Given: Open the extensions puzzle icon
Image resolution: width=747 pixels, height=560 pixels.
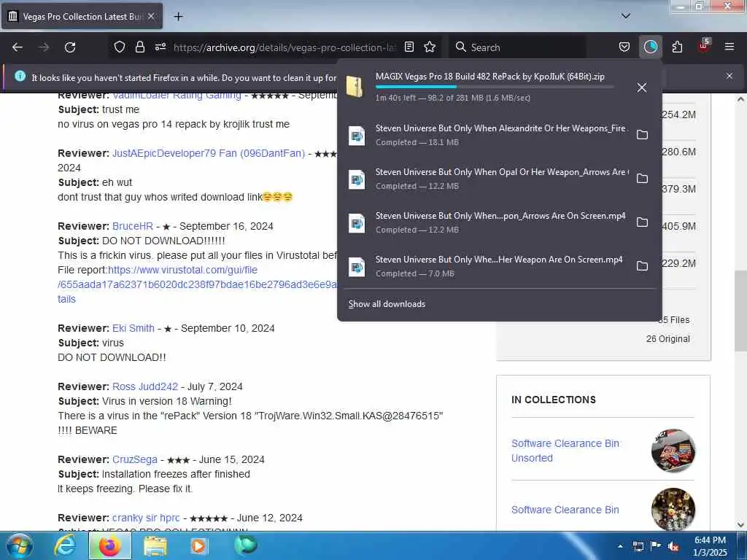Looking at the screenshot, I should click(x=677, y=47).
